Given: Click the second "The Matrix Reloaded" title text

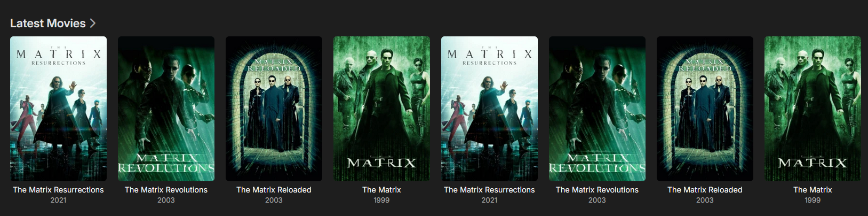Looking at the screenshot, I should pyautogui.click(x=705, y=190).
